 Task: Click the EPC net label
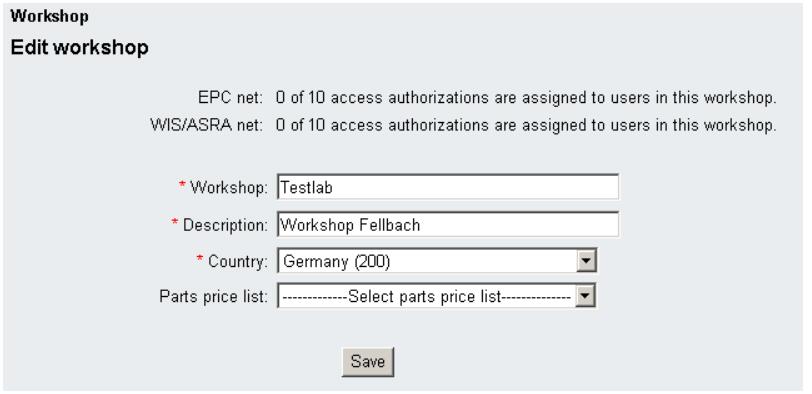point(230,97)
